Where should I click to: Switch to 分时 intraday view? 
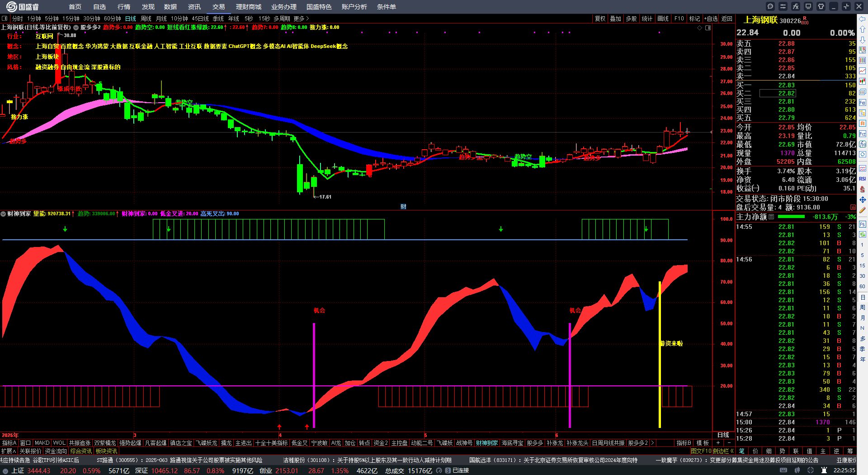pyautogui.click(x=18, y=19)
